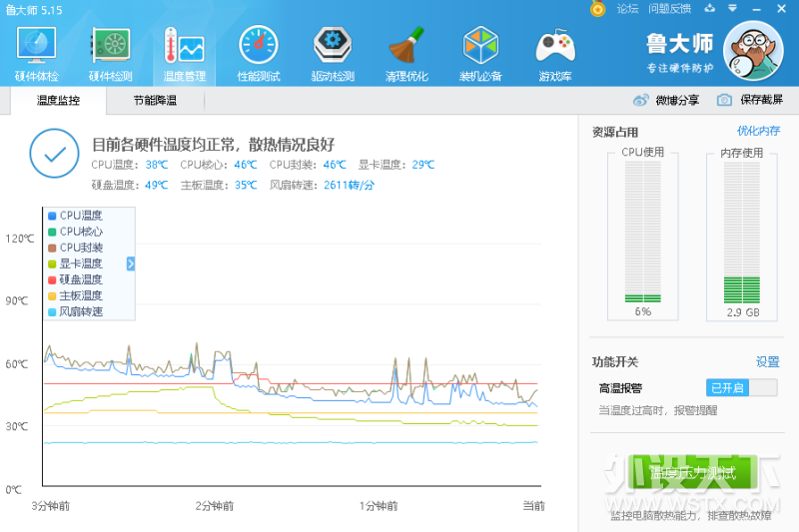Toggle 主板温度 orange legend swatch
Viewport: 799px width, 532px height.
[52, 295]
